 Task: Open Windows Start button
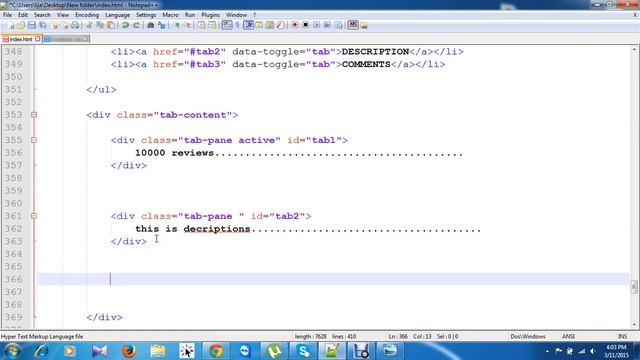12,351
